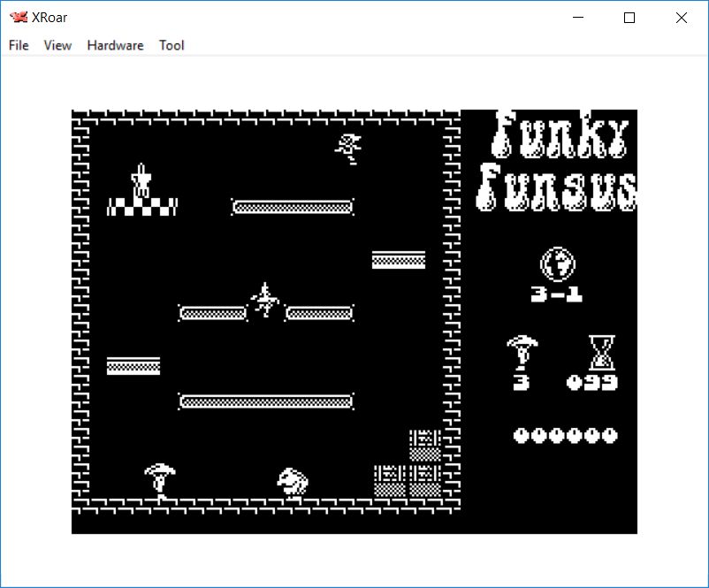Click the mushroom lives icon in sidebar
Viewport: 709px width, 588px height.
tap(522, 353)
